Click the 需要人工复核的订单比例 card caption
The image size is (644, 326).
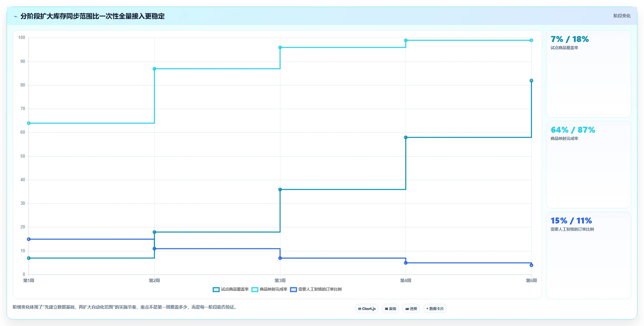point(572,229)
